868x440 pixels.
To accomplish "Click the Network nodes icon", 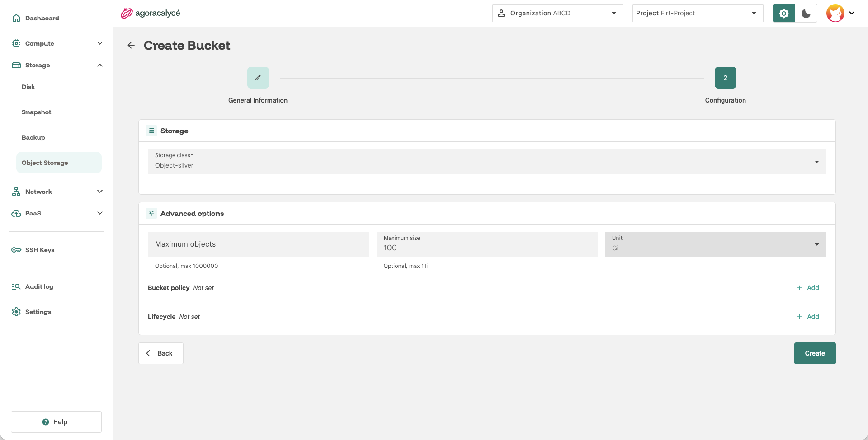I will 16,192.
